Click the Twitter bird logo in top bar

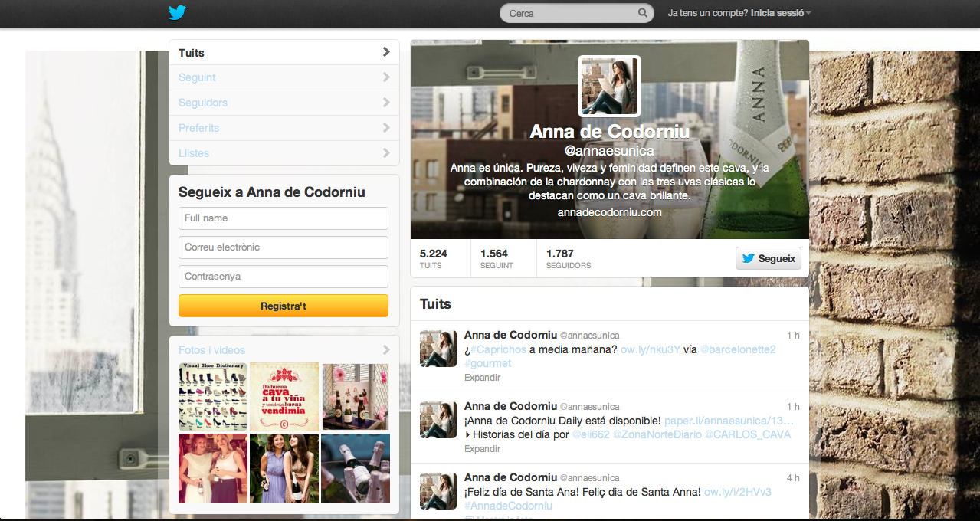(x=178, y=12)
